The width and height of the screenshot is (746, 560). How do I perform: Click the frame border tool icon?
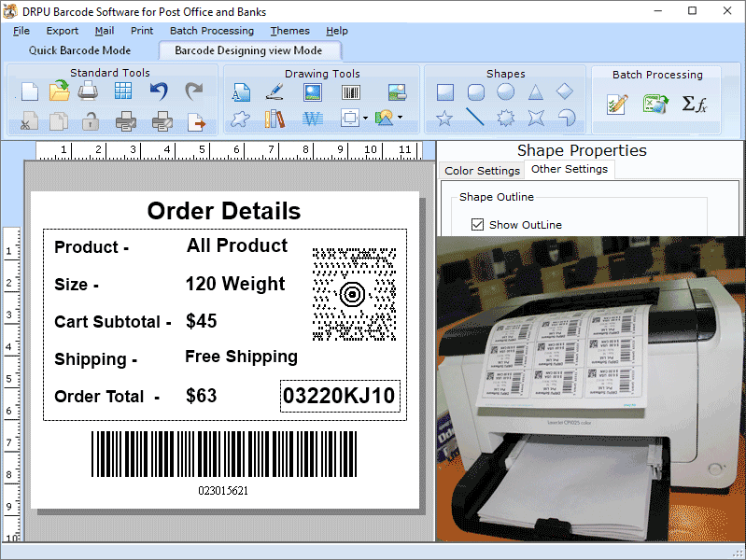pyautogui.click(x=350, y=118)
